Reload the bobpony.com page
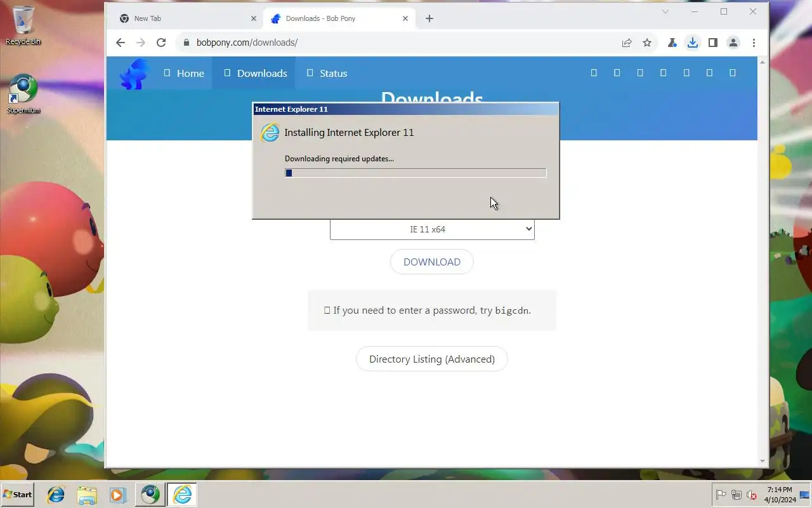This screenshot has height=508, width=812. (161, 43)
